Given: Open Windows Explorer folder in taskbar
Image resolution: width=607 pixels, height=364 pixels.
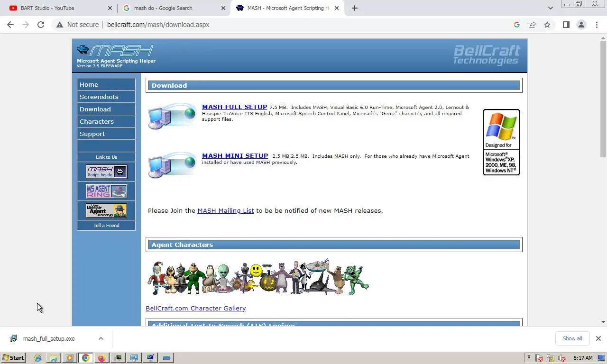Looking at the screenshot, I should 54,358.
